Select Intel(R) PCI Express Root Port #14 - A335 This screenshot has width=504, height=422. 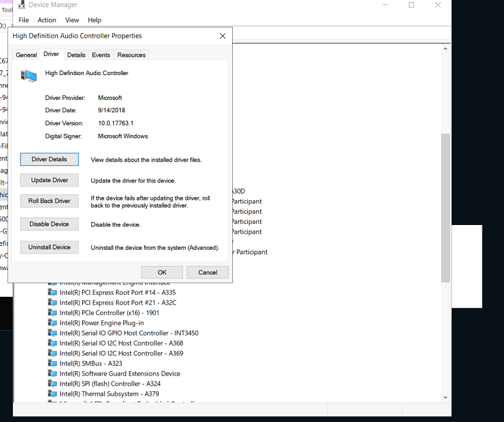(x=117, y=292)
